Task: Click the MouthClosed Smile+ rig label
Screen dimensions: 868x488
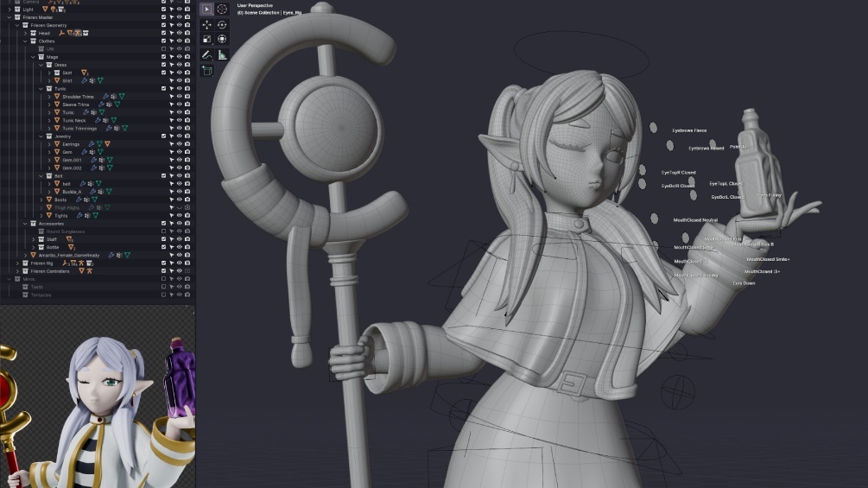Action: (769, 259)
